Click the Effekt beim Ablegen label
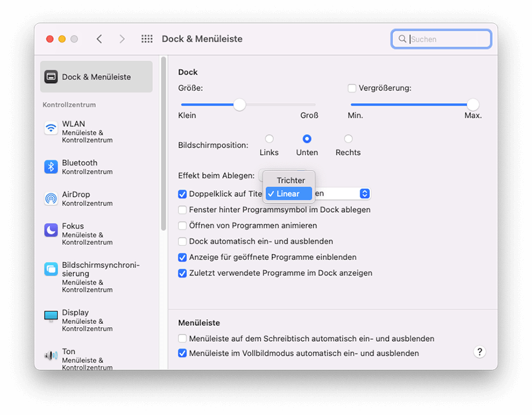 [216, 176]
